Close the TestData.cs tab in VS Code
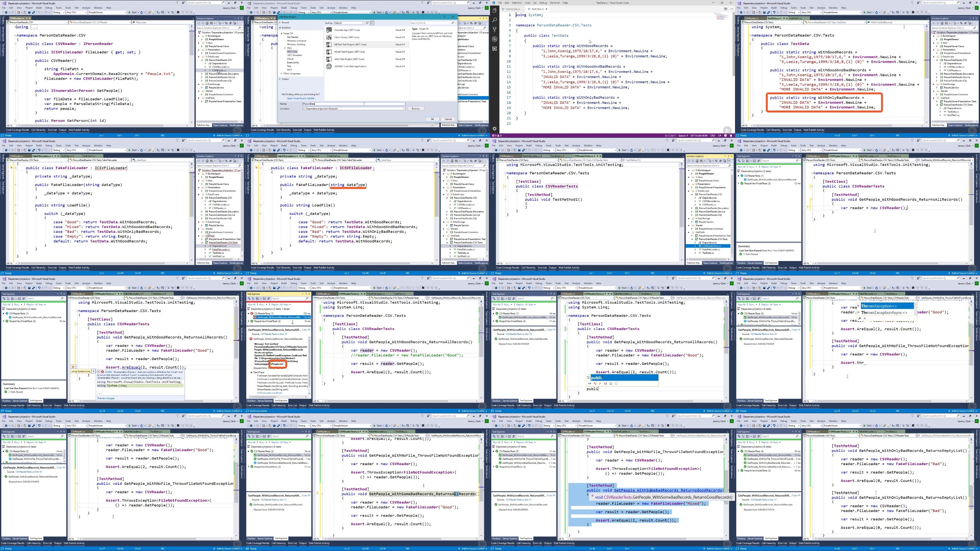 click(x=546, y=9)
